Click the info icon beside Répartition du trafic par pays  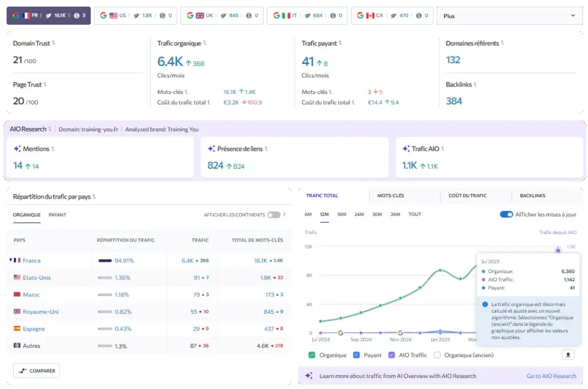pos(94,196)
